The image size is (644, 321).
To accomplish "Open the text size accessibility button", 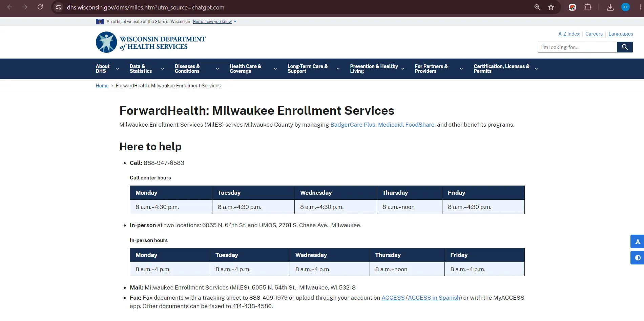I will point(637,241).
